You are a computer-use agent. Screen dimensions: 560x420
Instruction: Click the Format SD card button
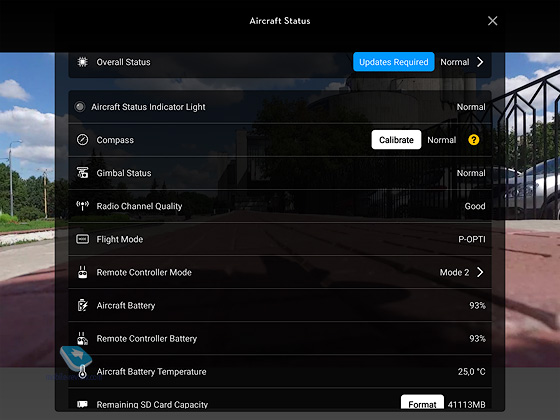[422, 402]
